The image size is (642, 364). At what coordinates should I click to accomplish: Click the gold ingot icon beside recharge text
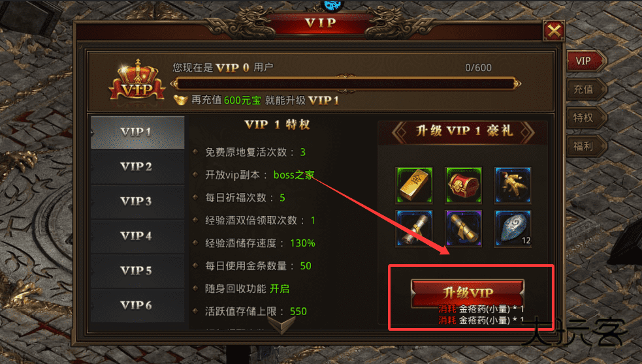[180, 100]
